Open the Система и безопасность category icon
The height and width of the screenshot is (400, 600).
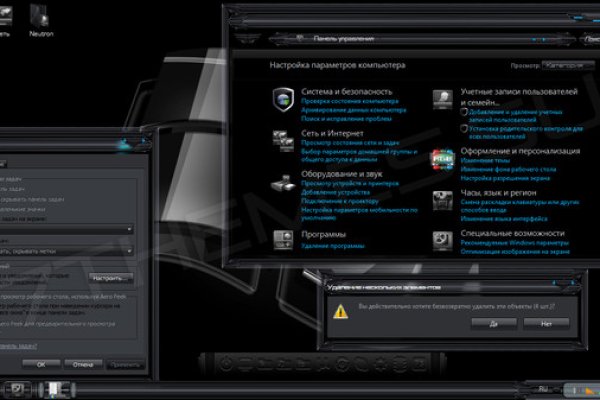[x=282, y=99]
